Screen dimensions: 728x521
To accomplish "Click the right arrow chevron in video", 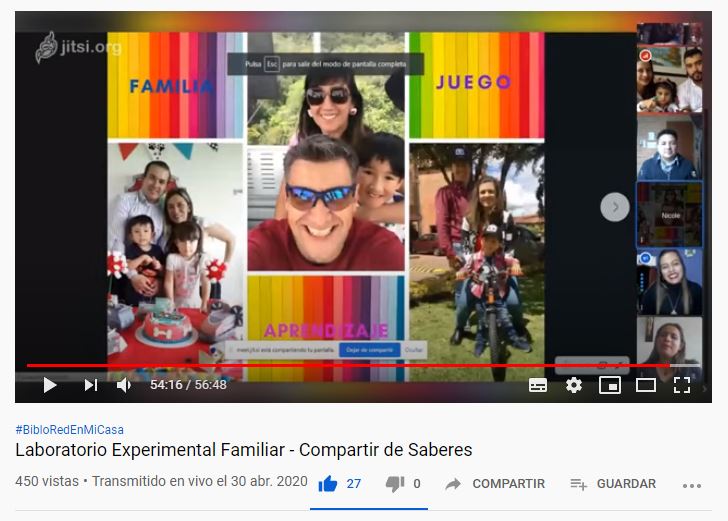I will (614, 207).
